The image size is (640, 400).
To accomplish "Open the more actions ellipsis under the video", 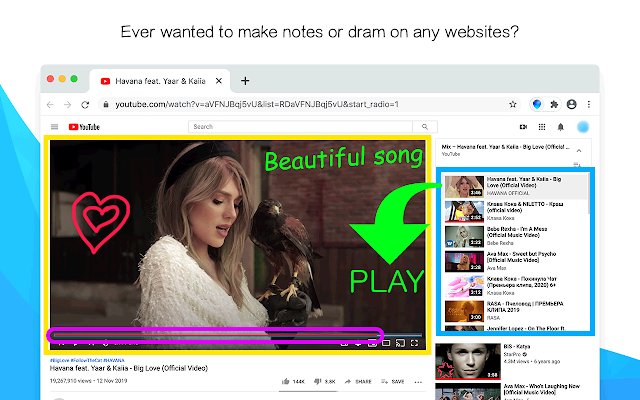I will pos(418,382).
